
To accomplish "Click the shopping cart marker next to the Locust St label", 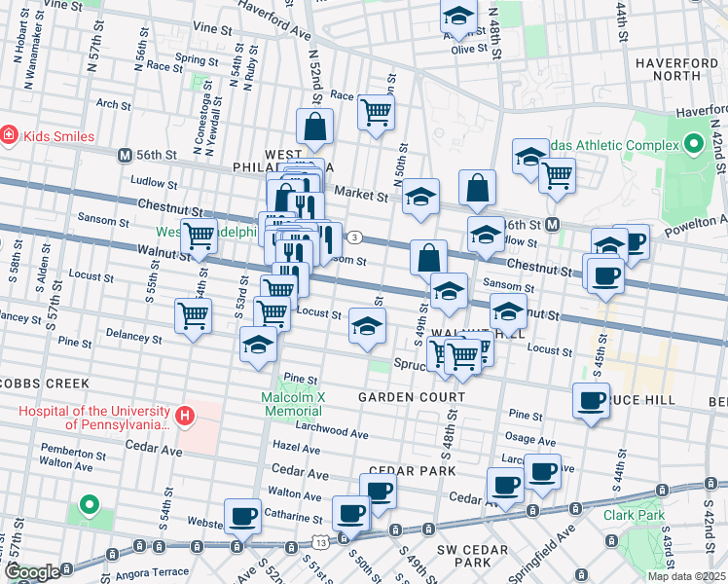I will [273, 314].
